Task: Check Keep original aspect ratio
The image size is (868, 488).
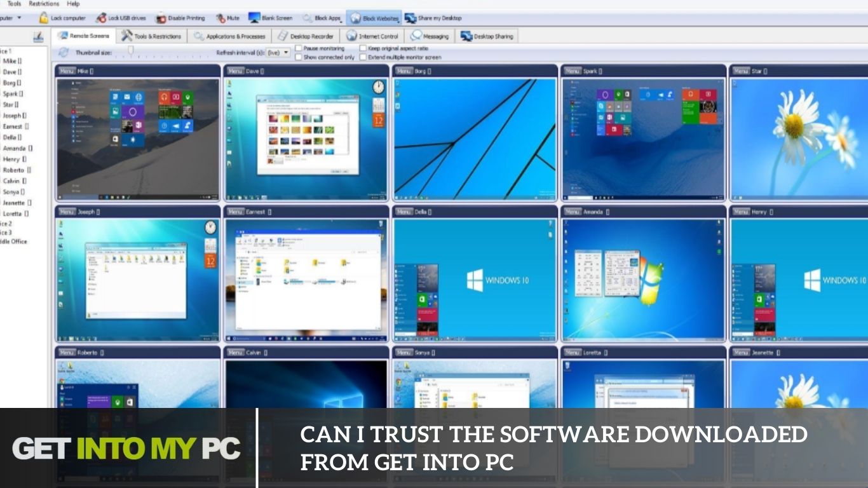Action: pos(363,48)
